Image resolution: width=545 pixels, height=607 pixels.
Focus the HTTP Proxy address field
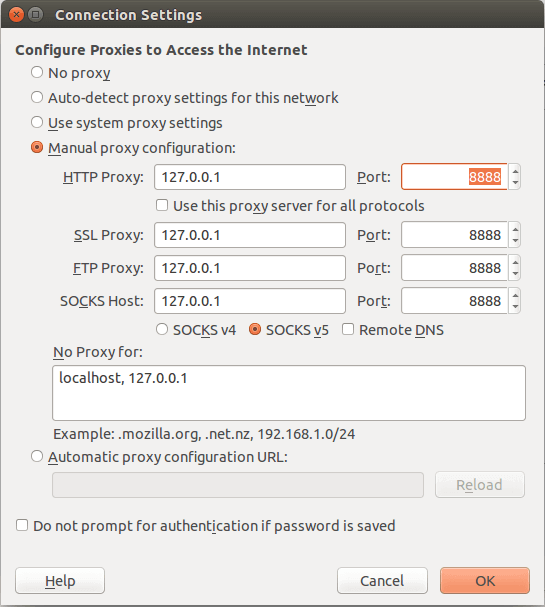(250, 177)
